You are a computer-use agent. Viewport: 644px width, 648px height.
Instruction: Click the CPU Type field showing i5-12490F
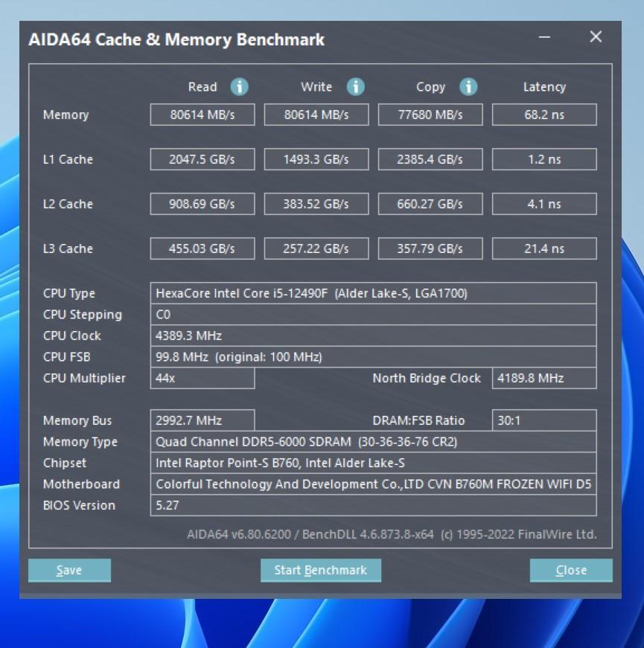coord(374,293)
